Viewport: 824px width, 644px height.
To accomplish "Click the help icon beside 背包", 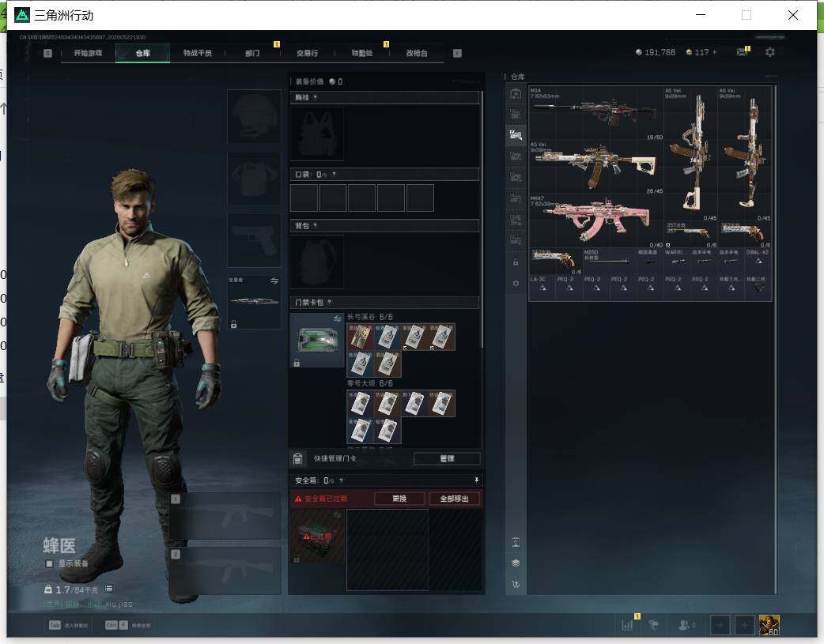I will 315,226.
